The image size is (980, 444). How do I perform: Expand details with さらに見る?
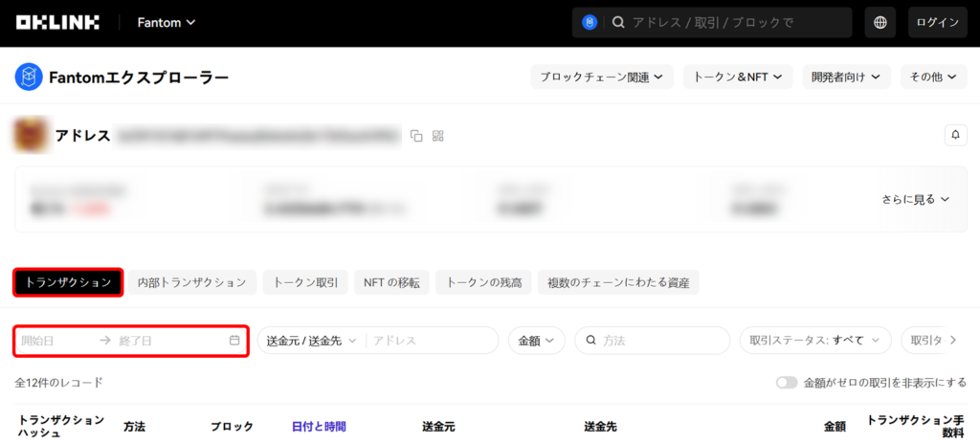click(915, 199)
